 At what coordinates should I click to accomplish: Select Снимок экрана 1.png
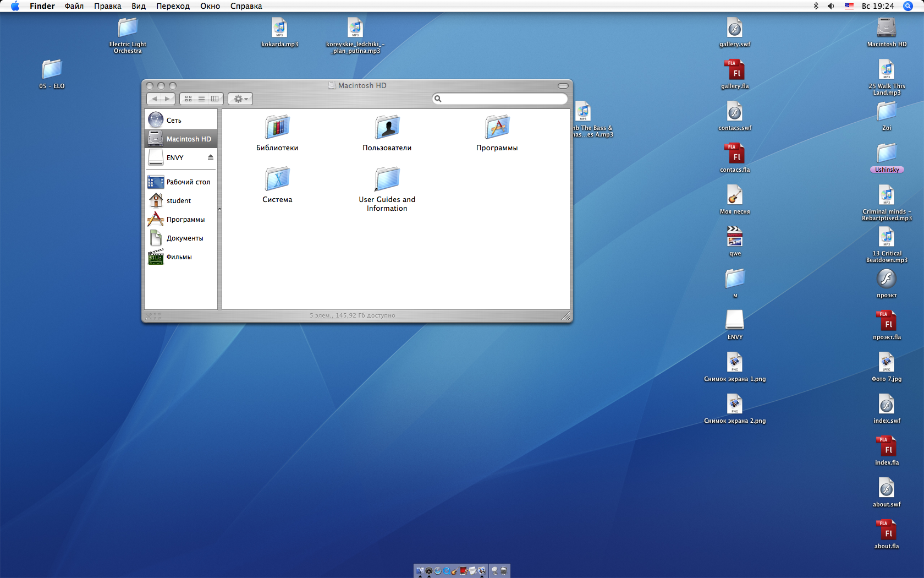tap(735, 367)
